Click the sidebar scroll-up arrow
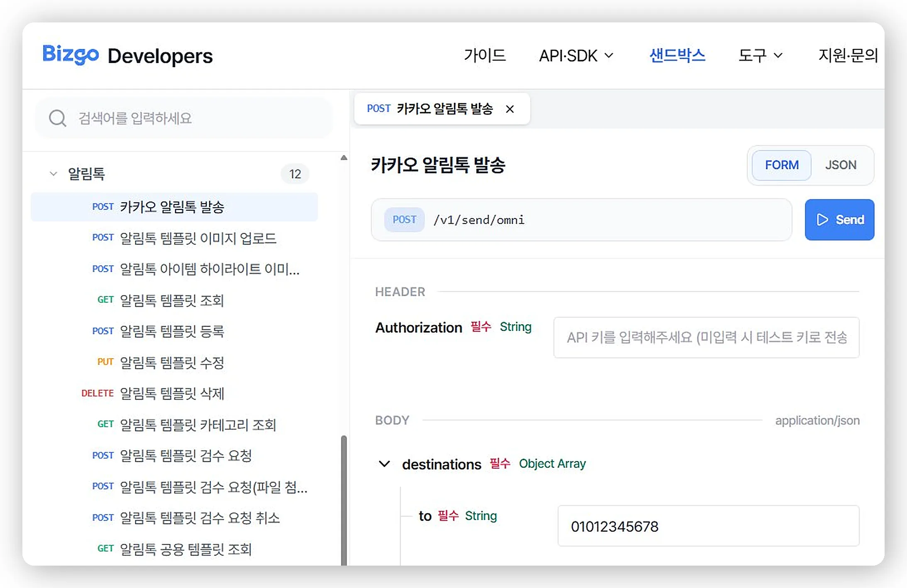 pyautogui.click(x=344, y=158)
